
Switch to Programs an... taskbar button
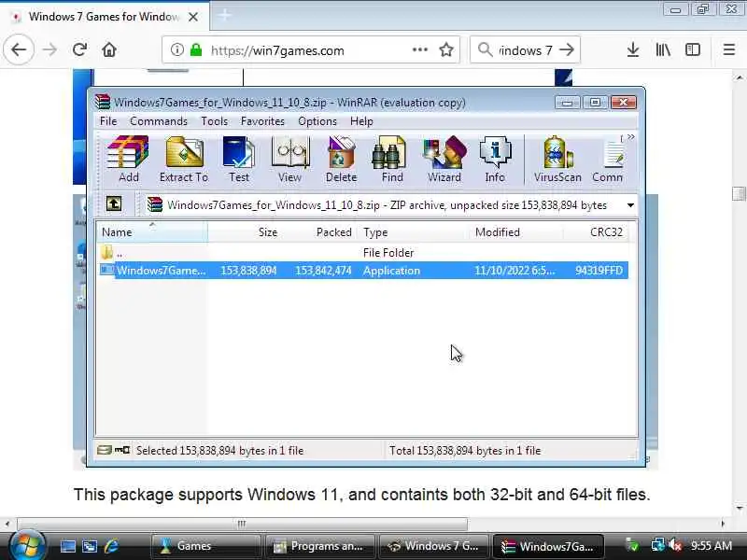tap(319, 546)
